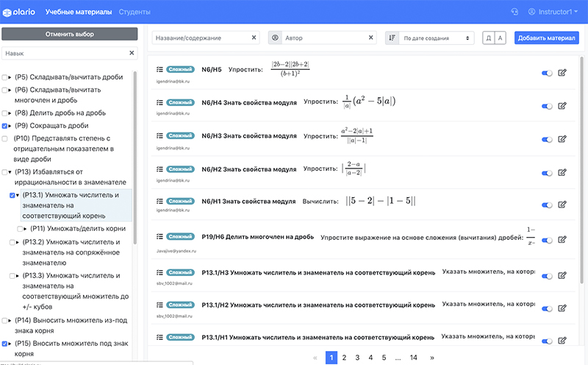Edit the P19/H6 material
588x365 pixels.
click(x=562, y=240)
